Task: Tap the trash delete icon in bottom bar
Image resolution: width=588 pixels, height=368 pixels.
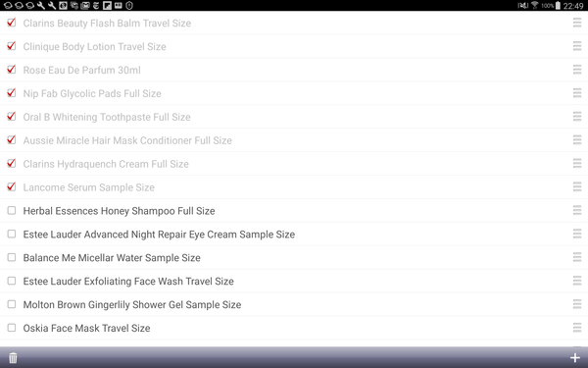Action: pos(13,357)
